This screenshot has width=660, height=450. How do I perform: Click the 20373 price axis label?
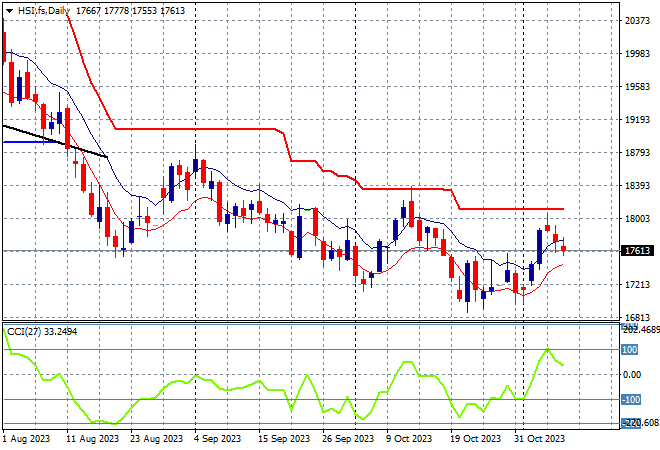point(637,21)
